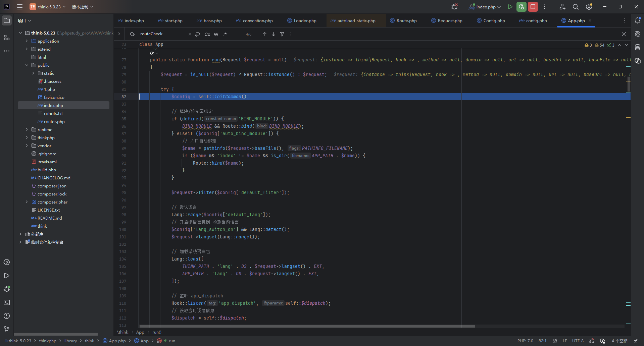Click LF line separator in status bar

[x=565, y=341]
